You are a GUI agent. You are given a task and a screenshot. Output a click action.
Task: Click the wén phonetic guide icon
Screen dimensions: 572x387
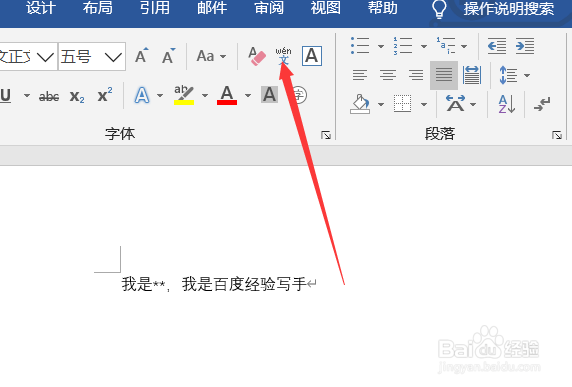pos(283,56)
